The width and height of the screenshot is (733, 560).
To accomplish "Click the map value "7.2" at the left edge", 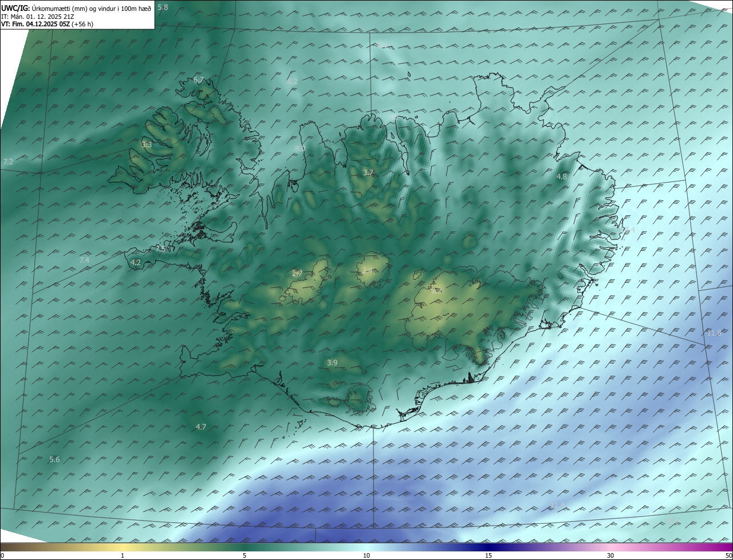I will (x=7, y=162).
